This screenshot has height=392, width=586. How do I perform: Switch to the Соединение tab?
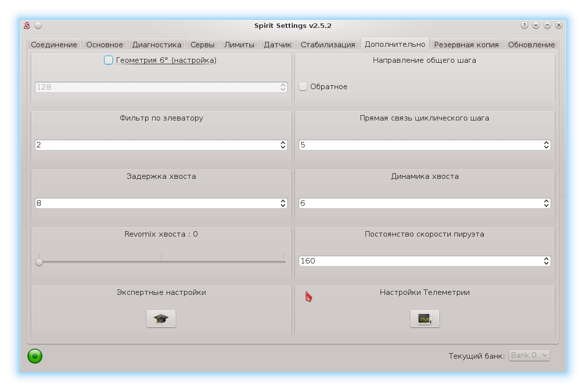coord(54,44)
